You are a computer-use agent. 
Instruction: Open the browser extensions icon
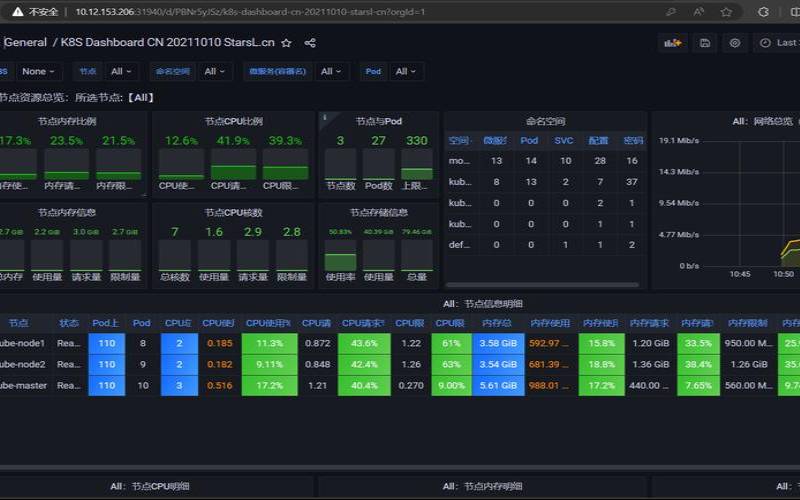click(763, 12)
